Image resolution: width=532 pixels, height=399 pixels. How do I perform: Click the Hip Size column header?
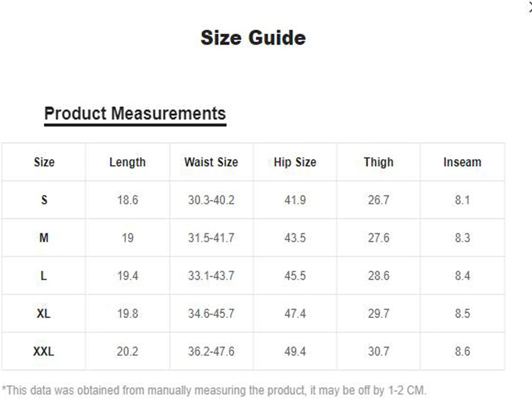[x=295, y=162]
